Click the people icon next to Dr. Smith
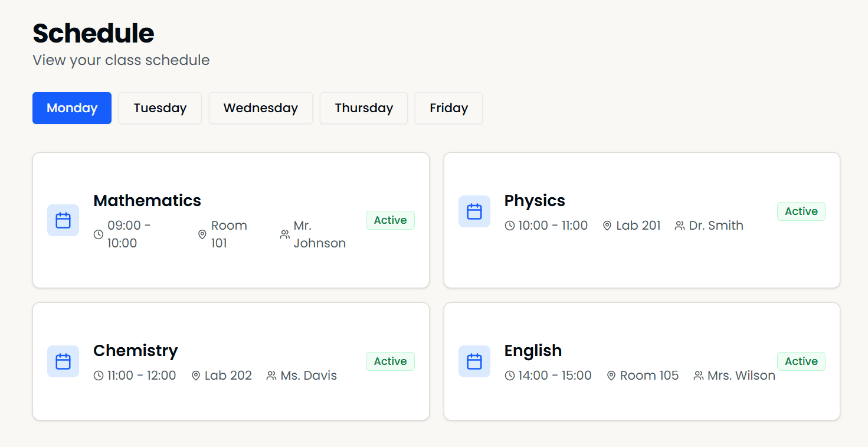868x447 pixels. (679, 225)
